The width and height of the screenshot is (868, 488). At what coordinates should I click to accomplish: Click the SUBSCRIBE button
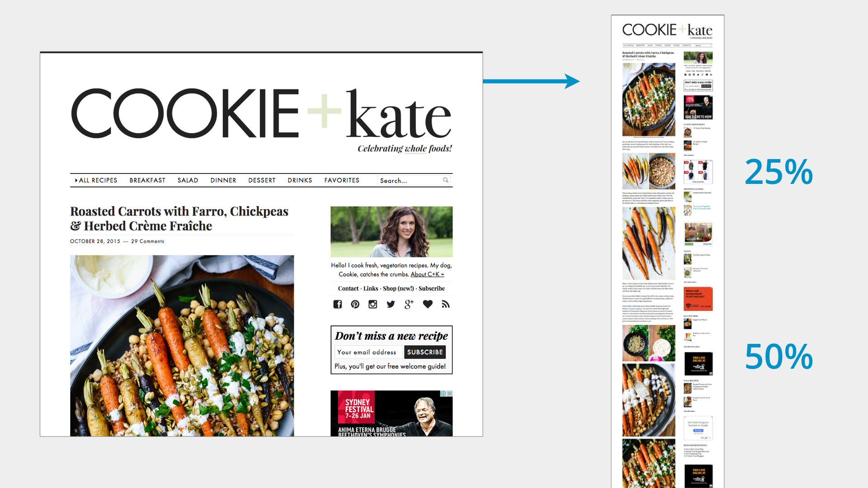425,352
